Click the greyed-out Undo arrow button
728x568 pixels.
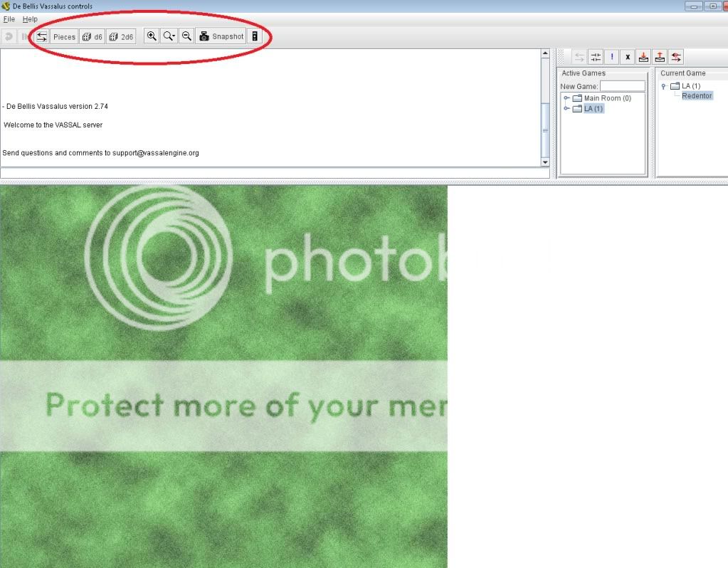coord(9,37)
